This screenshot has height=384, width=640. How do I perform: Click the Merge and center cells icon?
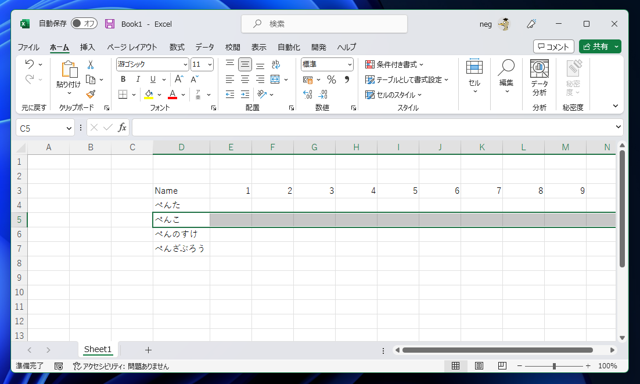275,80
